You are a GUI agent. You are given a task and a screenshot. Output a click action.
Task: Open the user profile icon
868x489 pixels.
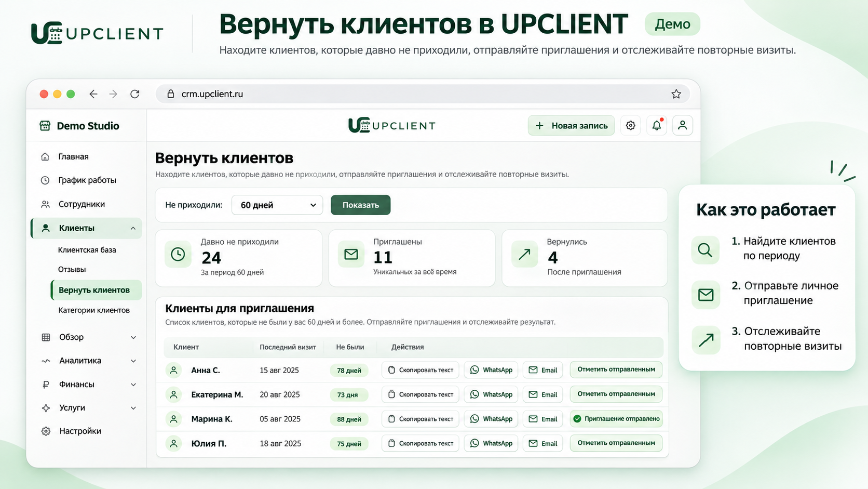(x=683, y=126)
